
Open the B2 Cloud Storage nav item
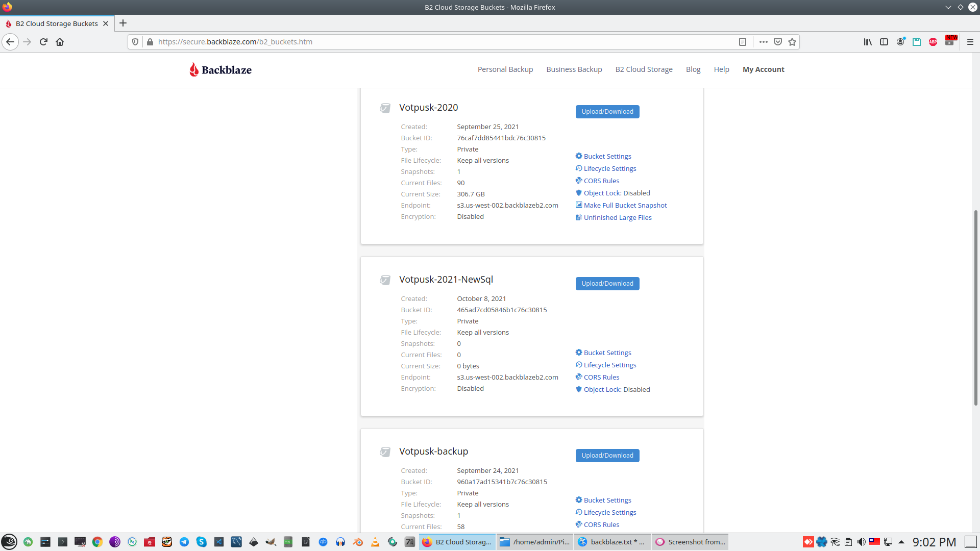tap(644, 69)
